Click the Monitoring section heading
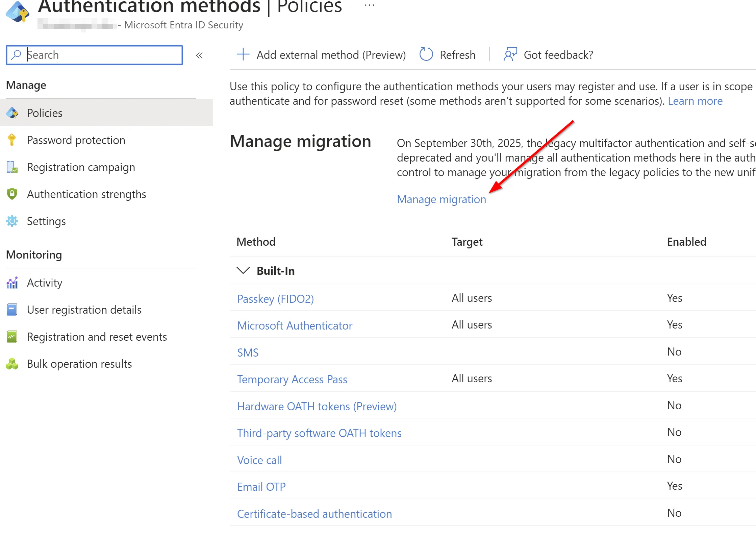The height and width of the screenshot is (533, 756). tap(34, 255)
